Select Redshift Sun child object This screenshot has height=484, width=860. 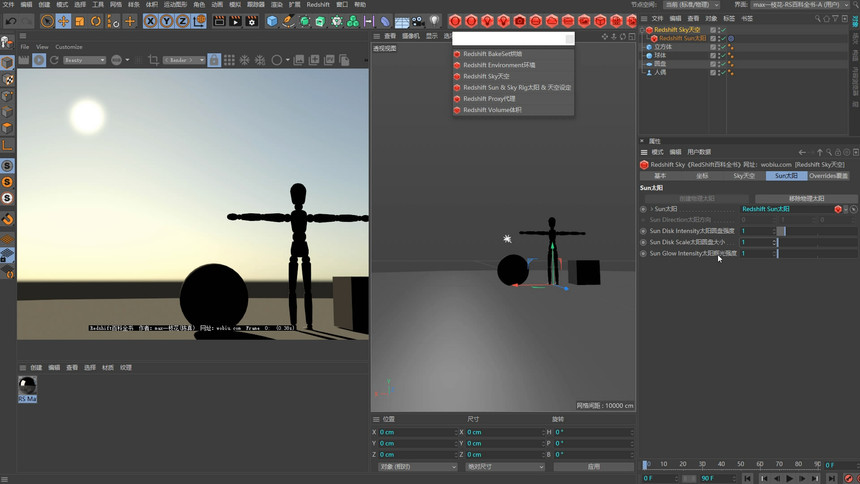coord(682,38)
